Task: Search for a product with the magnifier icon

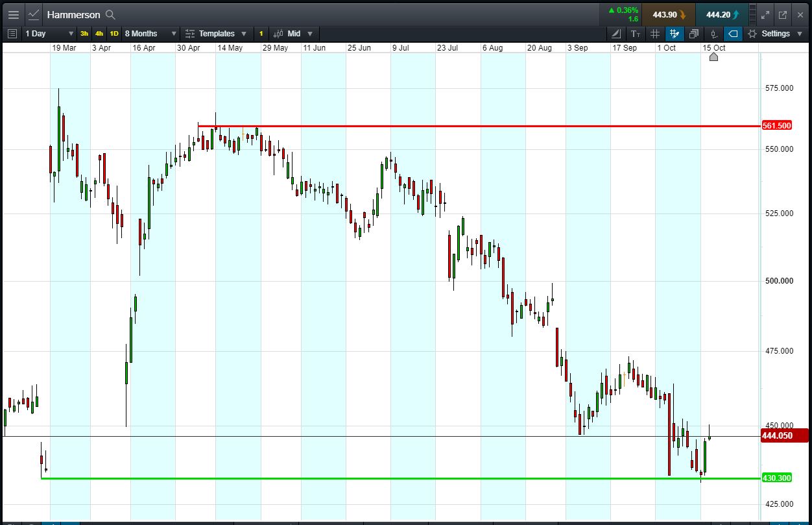Action: pos(110,14)
